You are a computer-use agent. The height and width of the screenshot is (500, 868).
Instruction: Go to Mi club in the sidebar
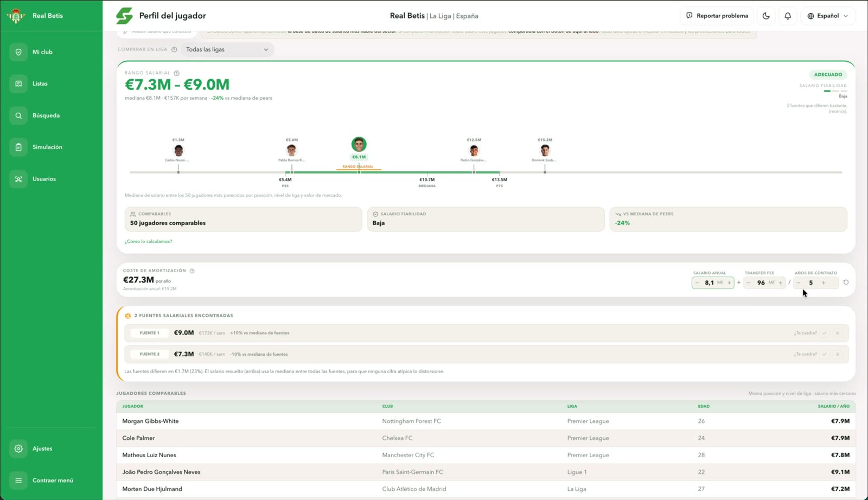click(x=42, y=52)
